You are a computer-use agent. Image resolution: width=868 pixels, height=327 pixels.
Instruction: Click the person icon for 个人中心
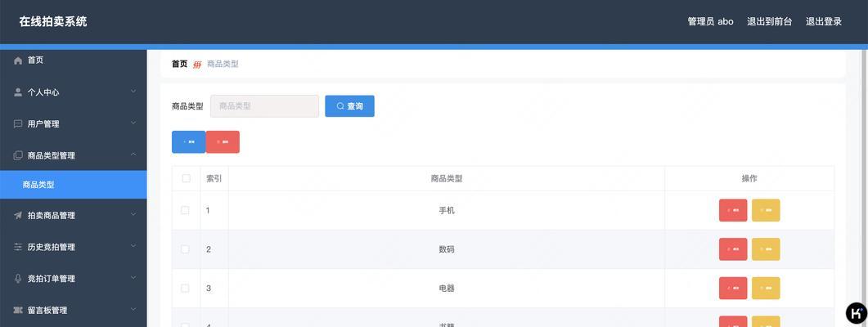coord(18,92)
